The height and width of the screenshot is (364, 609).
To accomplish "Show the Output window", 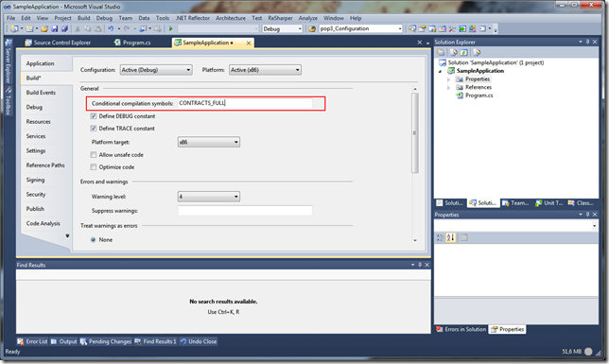I will click(x=64, y=341).
